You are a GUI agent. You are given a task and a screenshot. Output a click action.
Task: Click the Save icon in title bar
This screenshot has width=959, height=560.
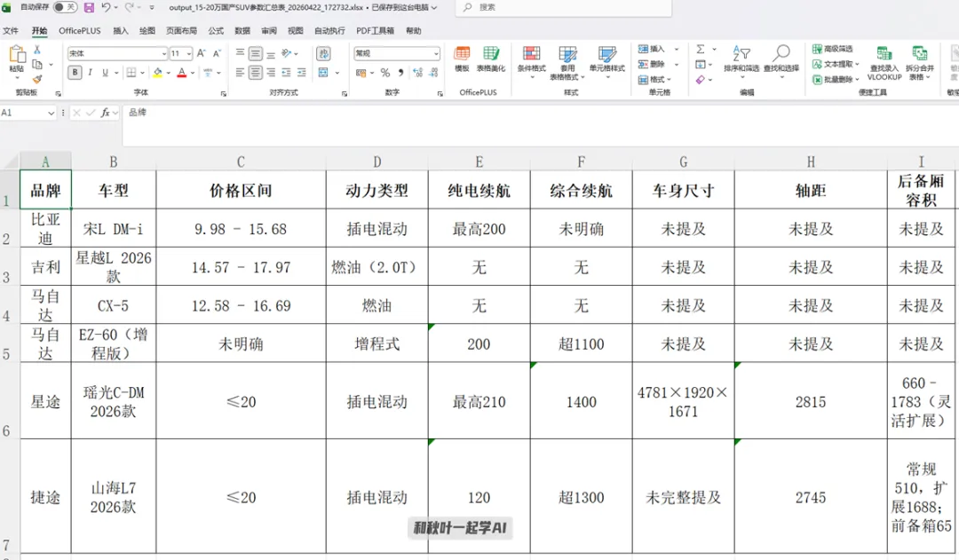point(89,7)
